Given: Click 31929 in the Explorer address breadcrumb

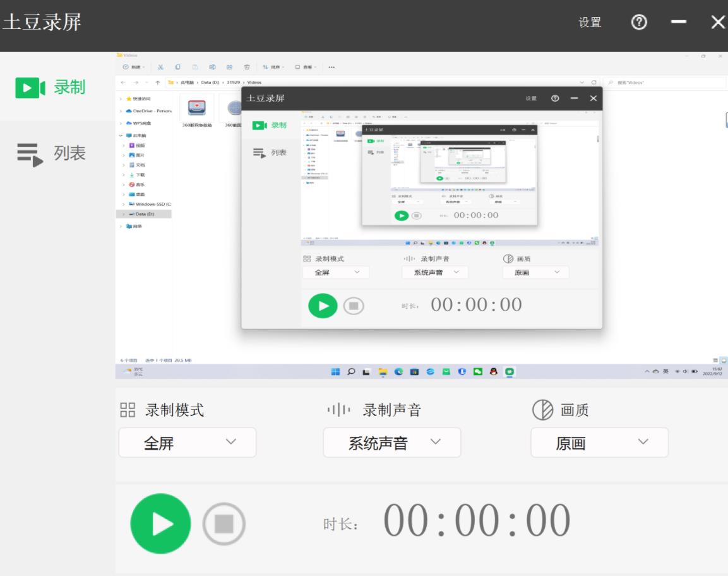Looking at the screenshot, I should coord(233,82).
